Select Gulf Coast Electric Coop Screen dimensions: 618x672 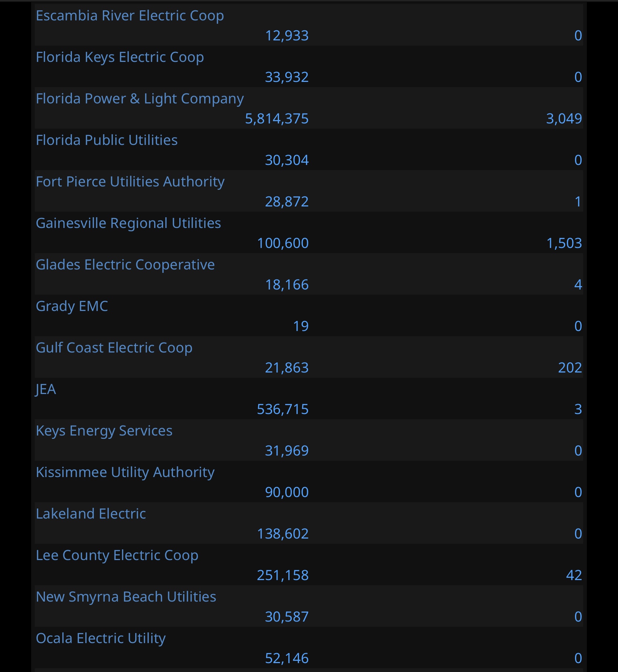pyautogui.click(x=114, y=348)
